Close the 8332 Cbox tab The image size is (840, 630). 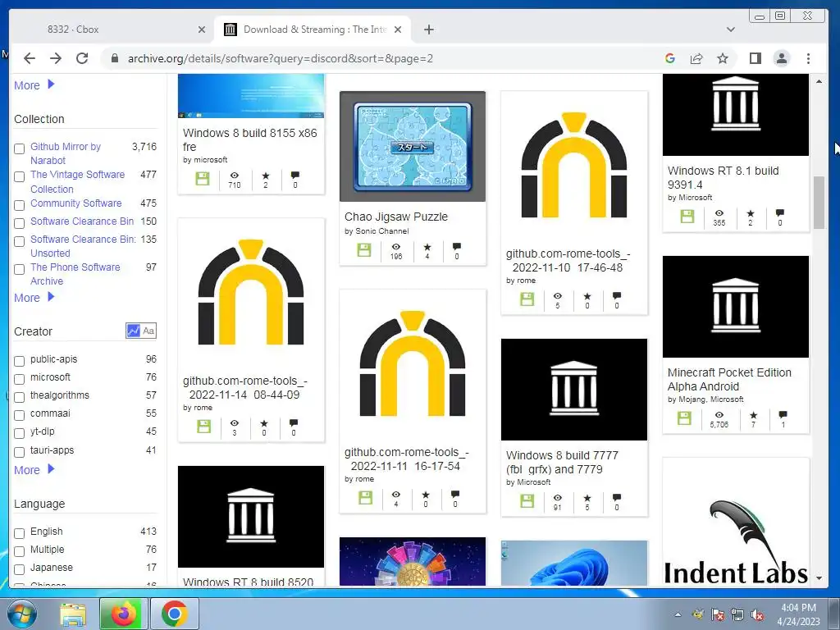(202, 30)
